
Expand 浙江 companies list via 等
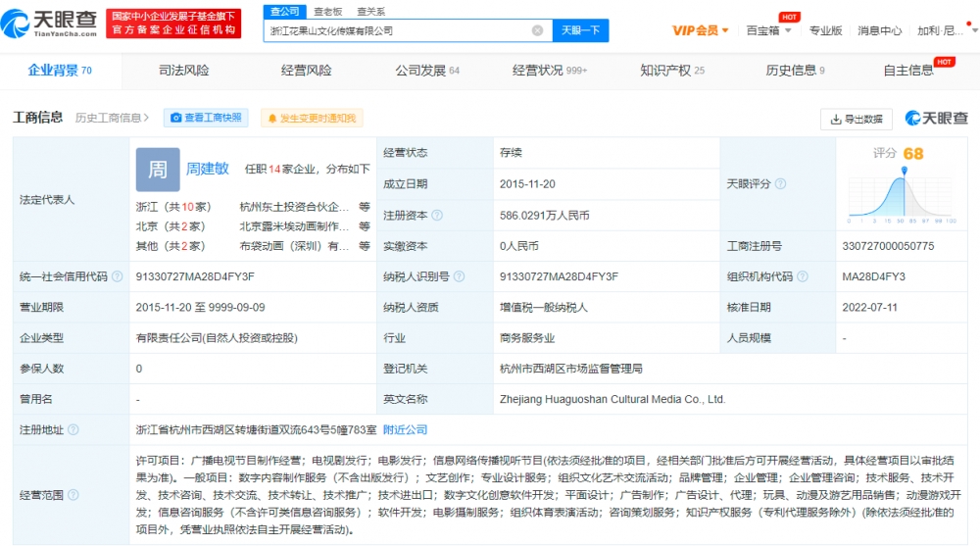pos(364,207)
